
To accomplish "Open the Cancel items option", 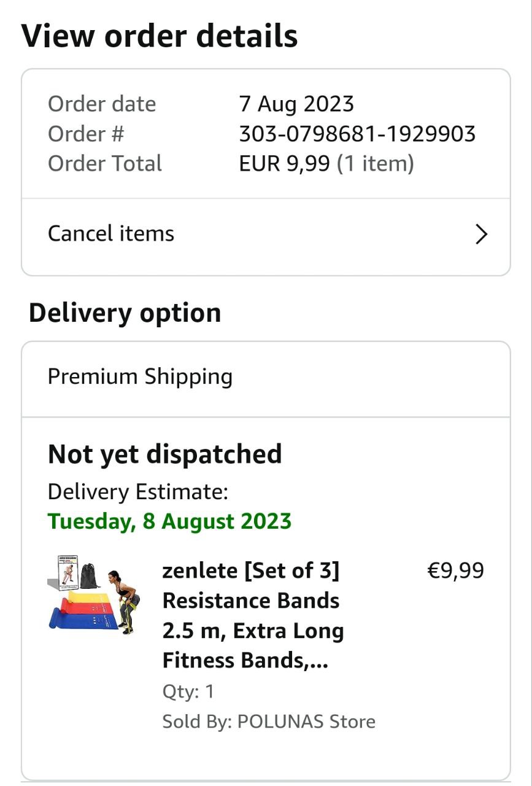I will pyautogui.click(x=111, y=234).
